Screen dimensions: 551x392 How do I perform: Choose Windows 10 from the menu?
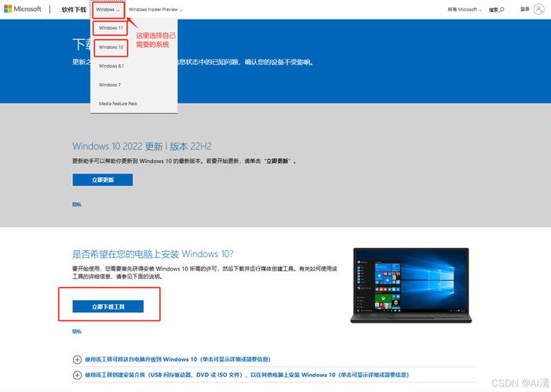(111, 47)
